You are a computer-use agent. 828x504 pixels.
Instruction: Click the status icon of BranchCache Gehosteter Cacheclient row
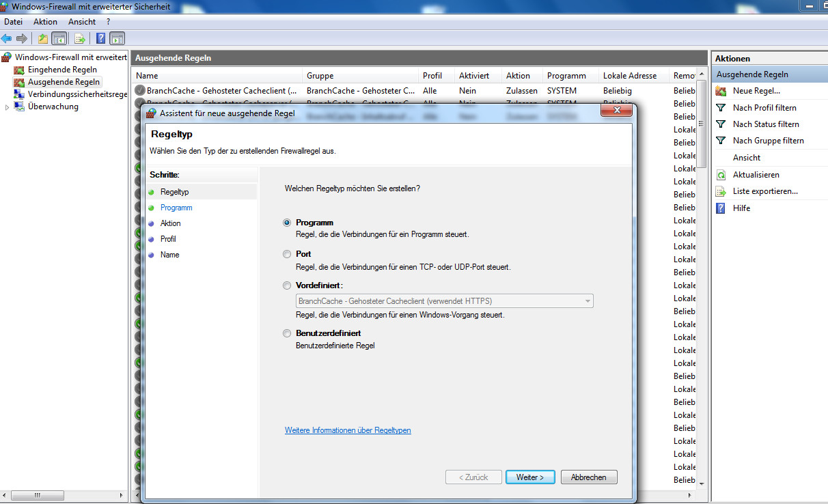pyautogui.click(x=140, y=90)
